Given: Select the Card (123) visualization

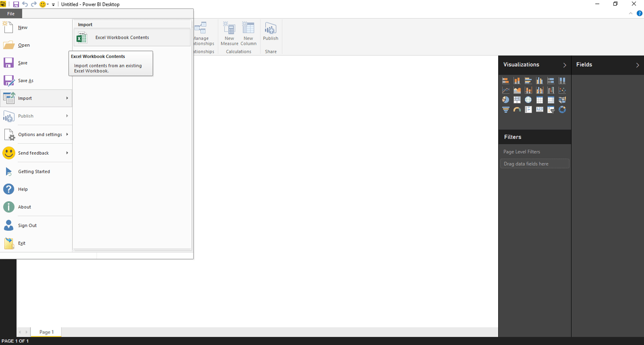Looking at the screenshot, I should tap(539, 109).
